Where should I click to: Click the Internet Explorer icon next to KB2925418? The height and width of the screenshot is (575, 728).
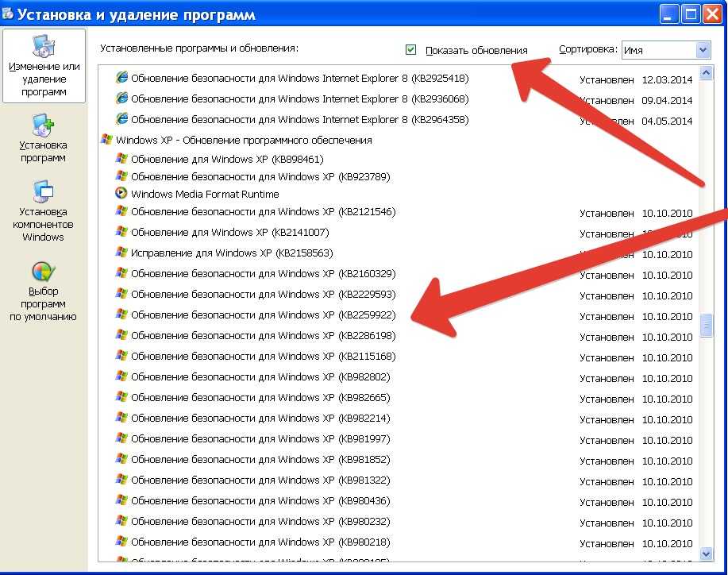tap(121, 77)
